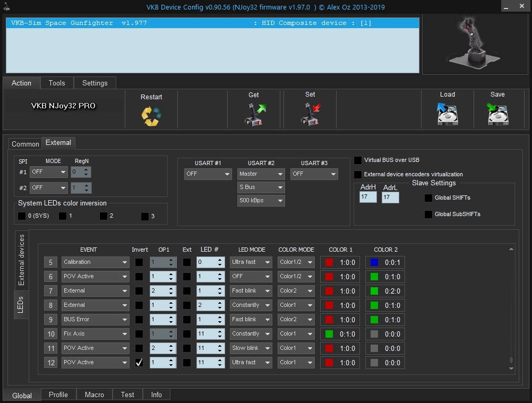The width and height of the screenshot is (532, 403).
Task: Enable External device encoders virtualization
Action: tap(358, 174)
